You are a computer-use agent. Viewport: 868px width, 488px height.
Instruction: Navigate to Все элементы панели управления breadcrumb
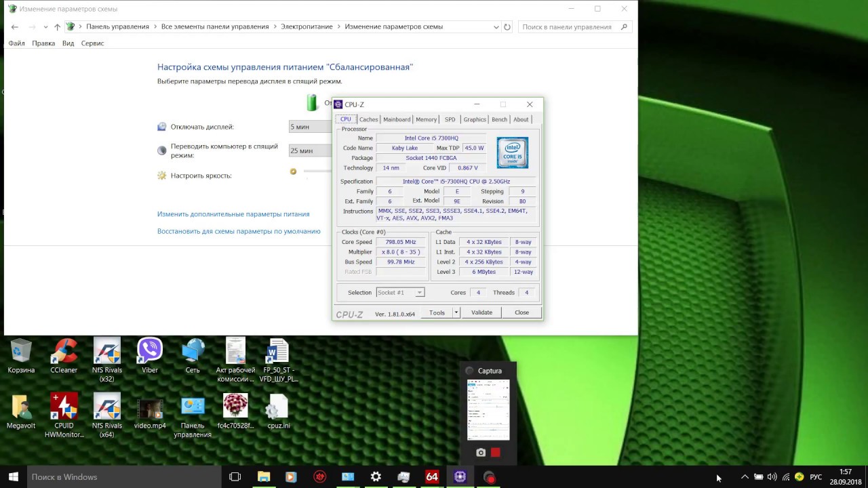(x=215, y=27)
